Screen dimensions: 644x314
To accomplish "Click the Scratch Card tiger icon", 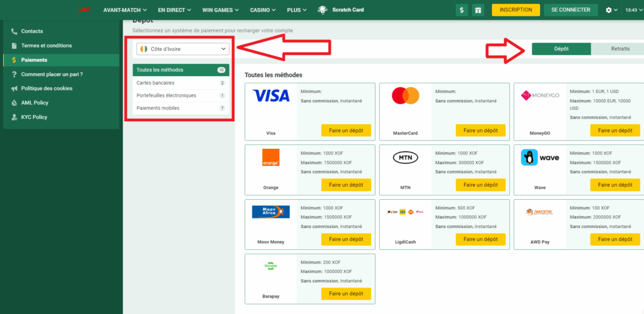I will click(323, 10).
